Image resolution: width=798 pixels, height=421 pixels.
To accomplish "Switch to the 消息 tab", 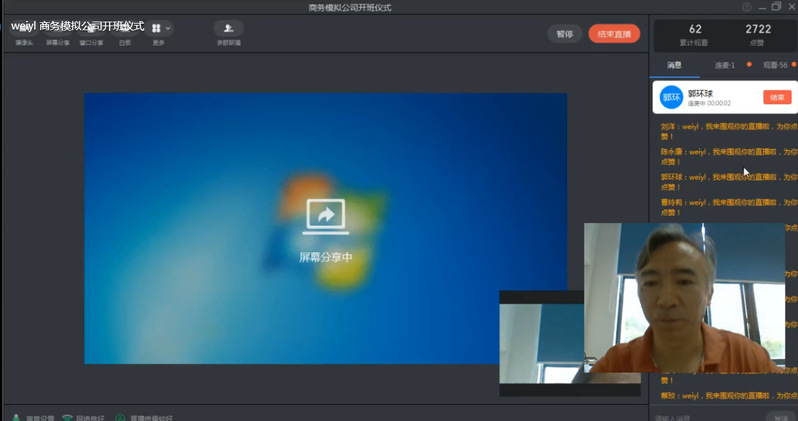I will click(x=675, y=65).
